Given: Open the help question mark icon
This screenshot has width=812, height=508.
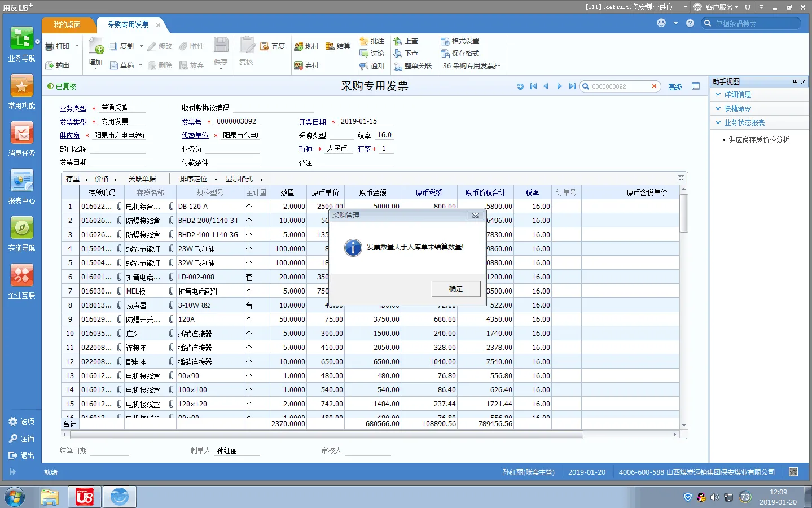Looking at the screenshot, I should pyautogui.click(x=690, y=23).
